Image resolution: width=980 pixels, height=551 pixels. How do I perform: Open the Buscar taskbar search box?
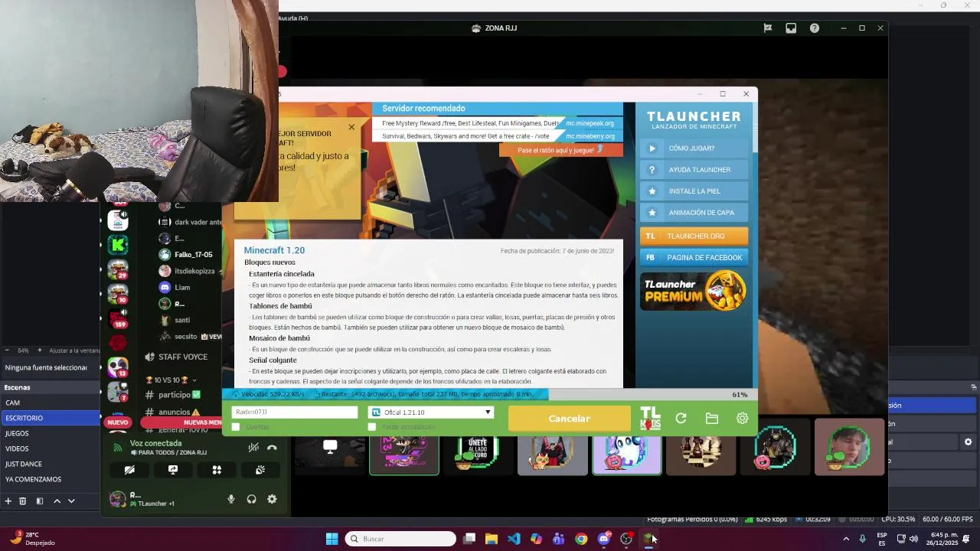tap(400, 539)
